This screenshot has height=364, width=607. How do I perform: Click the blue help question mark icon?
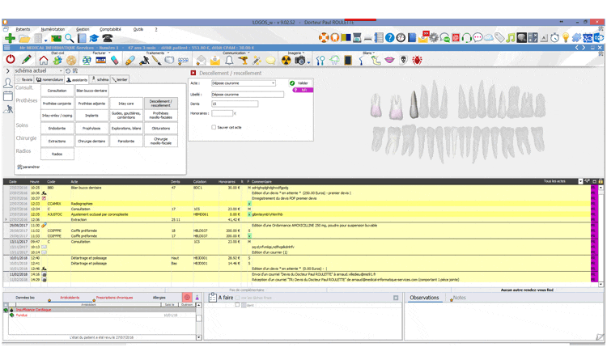(389, 38)
